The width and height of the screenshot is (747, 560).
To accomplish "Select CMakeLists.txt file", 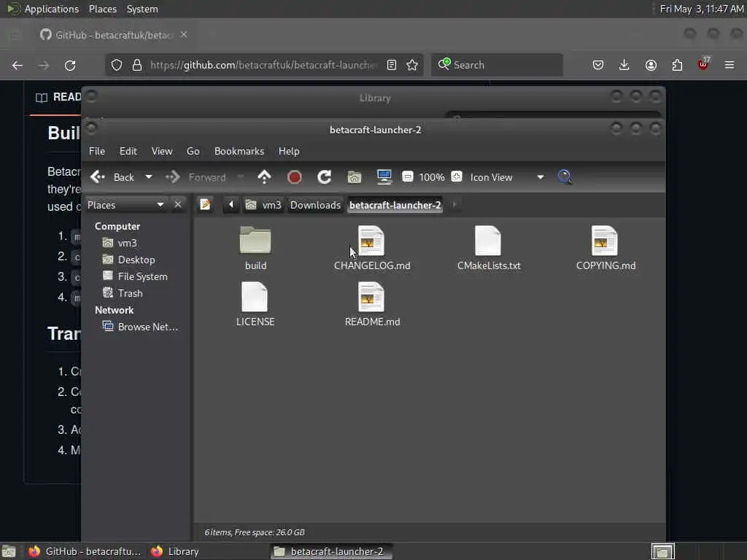I will pos(489,248).
